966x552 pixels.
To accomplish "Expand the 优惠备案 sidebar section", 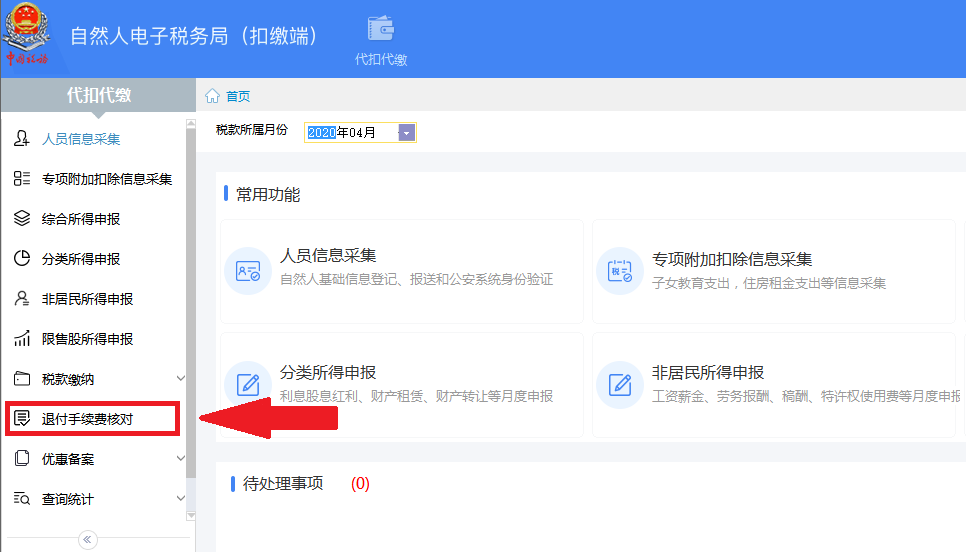I will pyautogui.click(x=181, y=458).
